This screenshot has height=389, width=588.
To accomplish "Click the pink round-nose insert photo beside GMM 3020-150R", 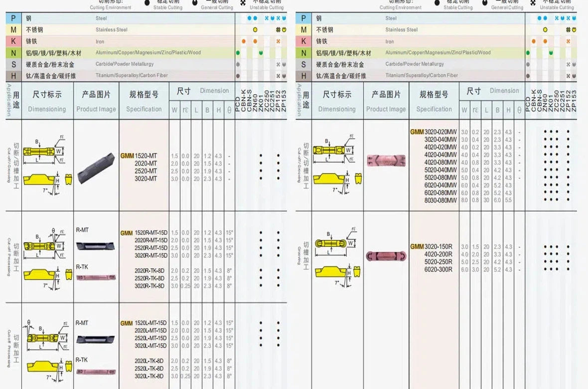I will 386,256.
